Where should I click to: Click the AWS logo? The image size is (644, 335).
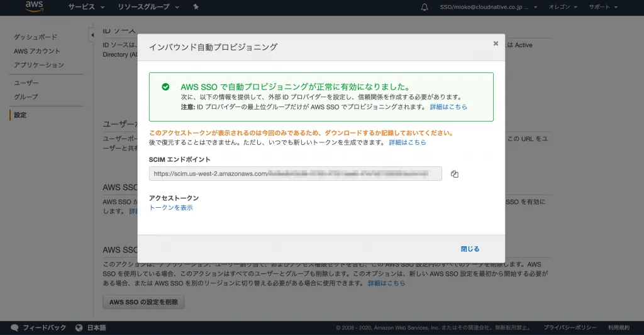[34, 6]
